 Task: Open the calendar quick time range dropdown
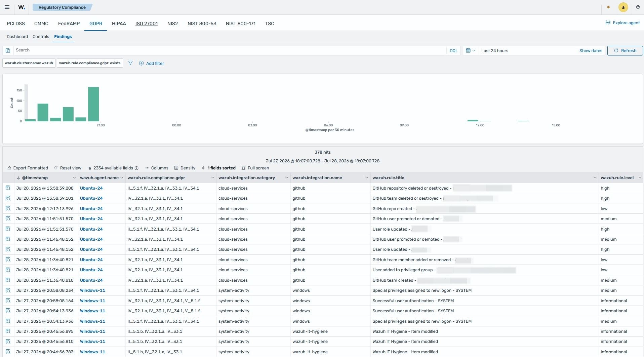click(470, 51)
